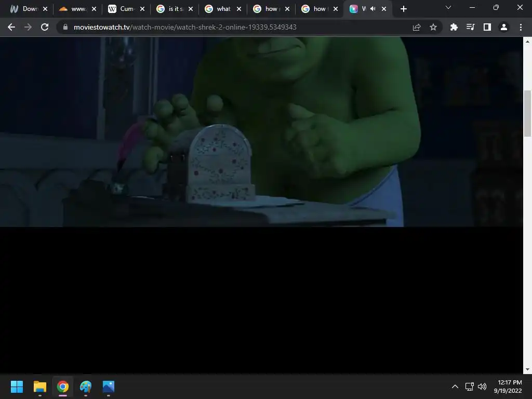Share this page icon in address bar

pyautogui.click(x=417, y=27)
